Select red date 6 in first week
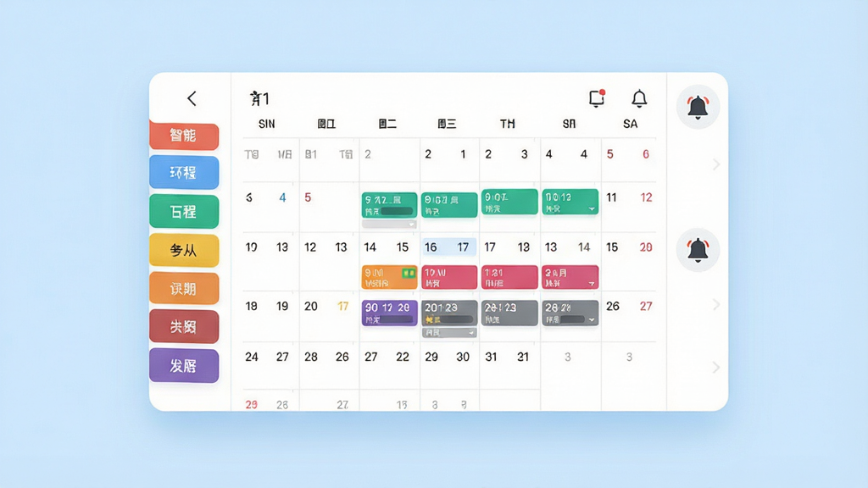 645,154
